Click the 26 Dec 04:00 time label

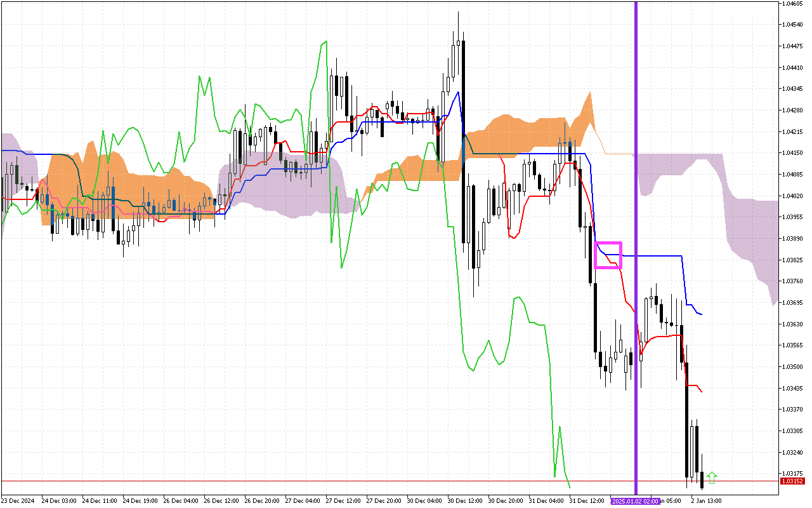[x=181, y=501]
